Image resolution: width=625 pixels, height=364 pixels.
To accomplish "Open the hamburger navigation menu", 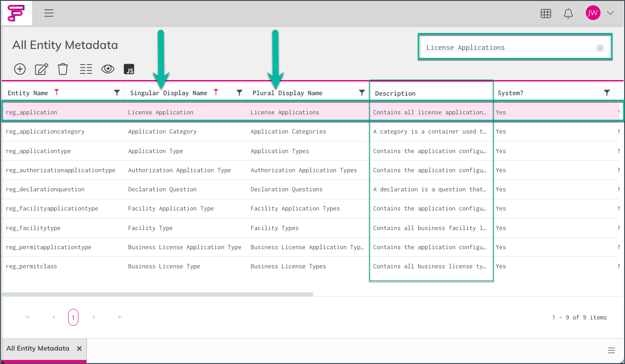I will coord(49,13).
